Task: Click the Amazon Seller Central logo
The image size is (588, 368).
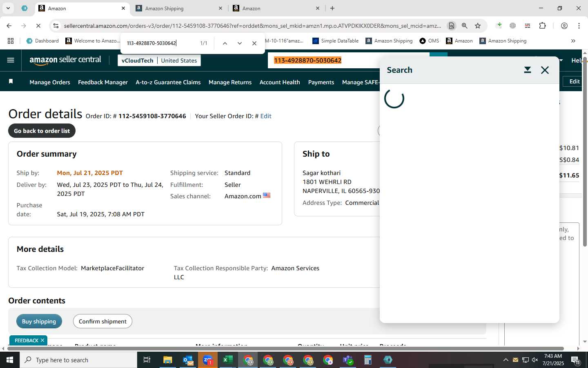Action: 65,60
